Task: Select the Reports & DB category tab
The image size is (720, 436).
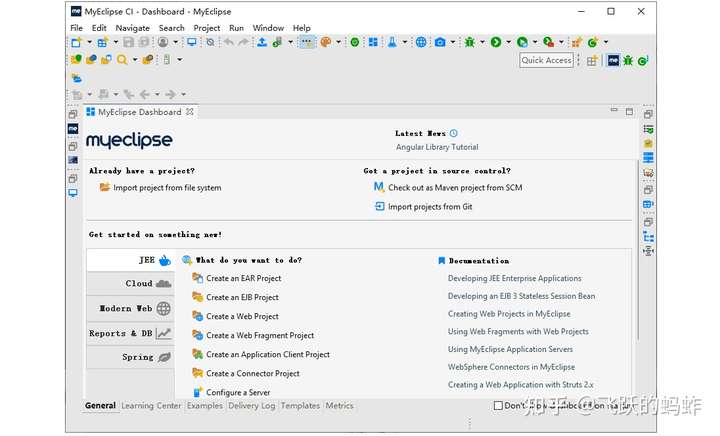Action: 131,333
